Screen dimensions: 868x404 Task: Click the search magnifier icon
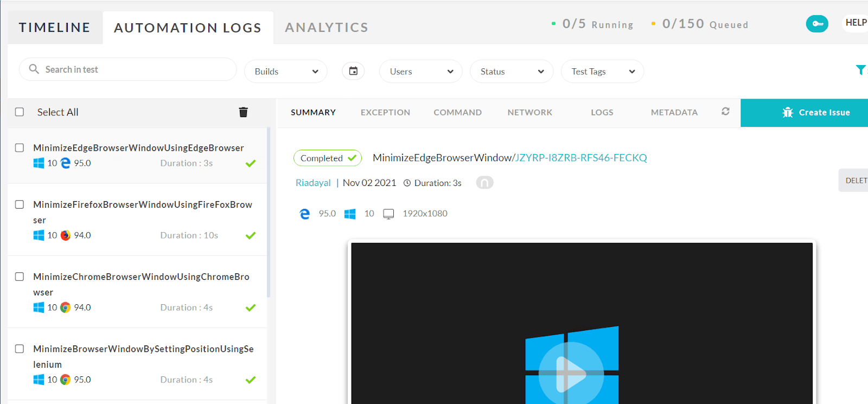click(x=34, y=69)
